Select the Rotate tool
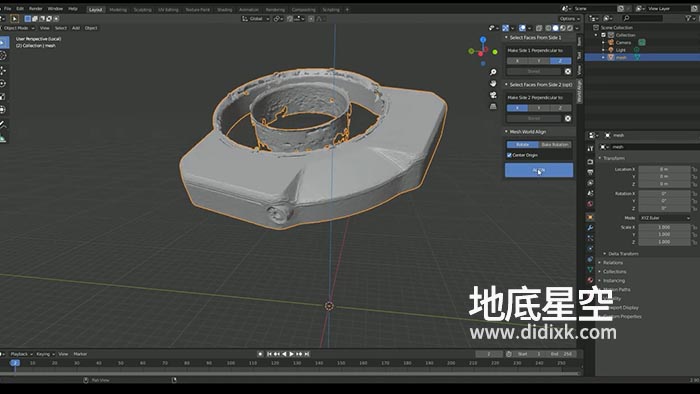Image resolution: width=700 pixels, height=394 pixels. tap(3, 83)
